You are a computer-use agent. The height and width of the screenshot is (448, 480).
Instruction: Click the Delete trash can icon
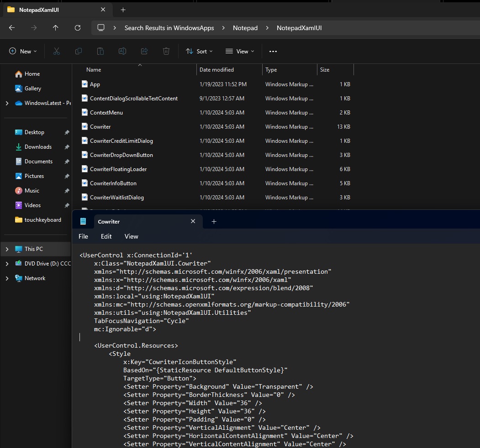pos(166,52)
